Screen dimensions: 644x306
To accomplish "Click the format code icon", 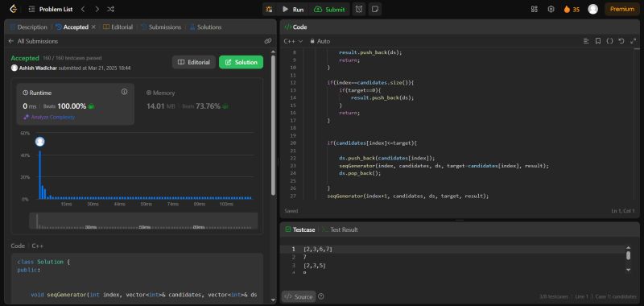I will 586,41.
